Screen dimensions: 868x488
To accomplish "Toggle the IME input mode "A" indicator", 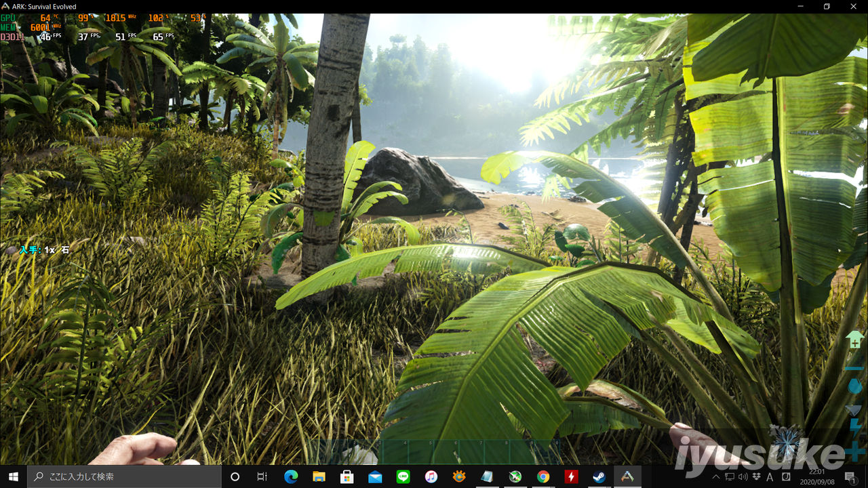I will pyautogui.click(x=770, y=477).
